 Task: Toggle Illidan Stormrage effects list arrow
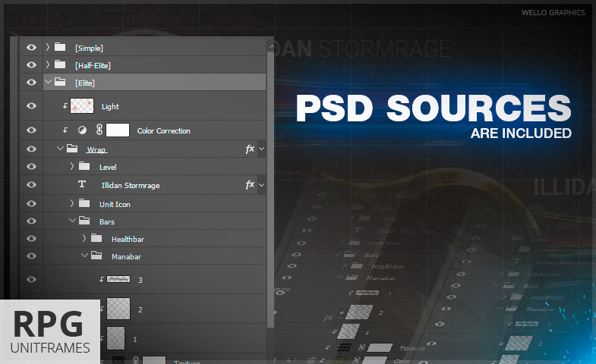tap(261, 185)
